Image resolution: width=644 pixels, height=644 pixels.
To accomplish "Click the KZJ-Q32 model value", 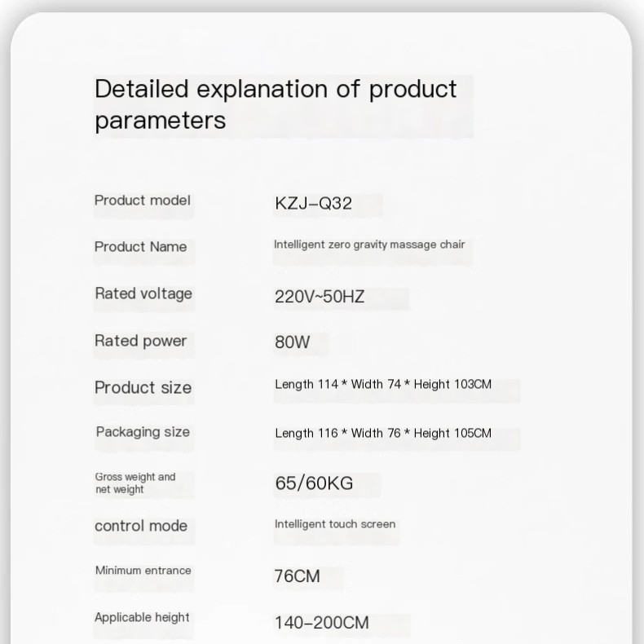I will coord(313,203).
